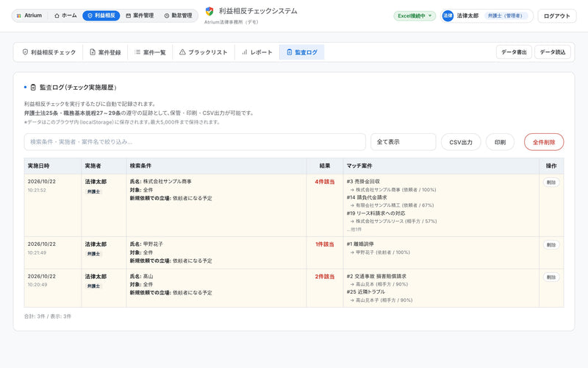Screen dimensions: 588x368
Task: Click the 10:20:49 timestamp
Action: pos(37,285)
